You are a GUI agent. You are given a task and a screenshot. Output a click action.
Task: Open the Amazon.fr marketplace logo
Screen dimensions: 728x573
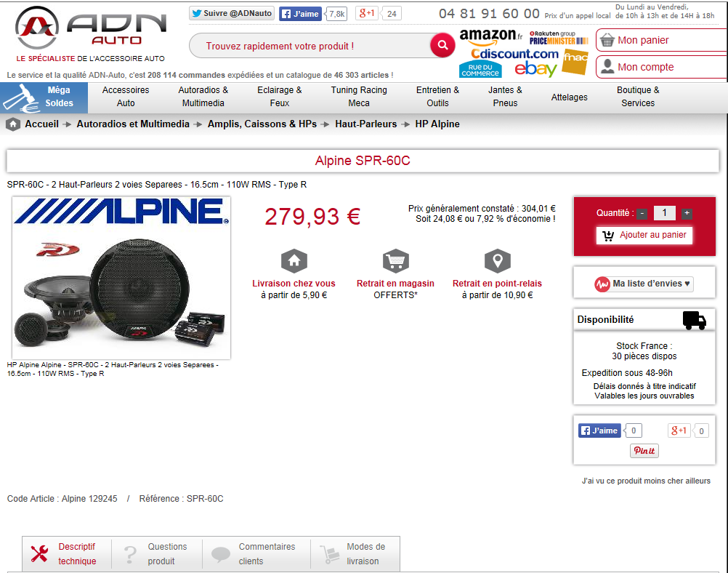(x=490, y=36)
